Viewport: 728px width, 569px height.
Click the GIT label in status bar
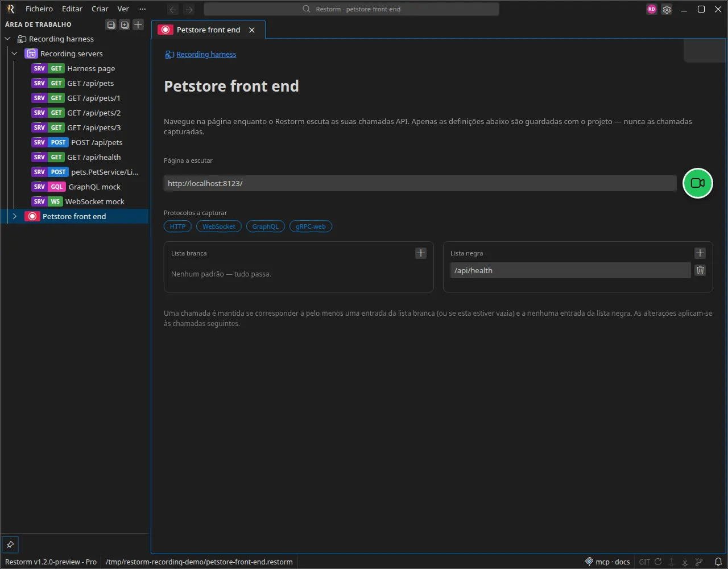click(644, 562)
